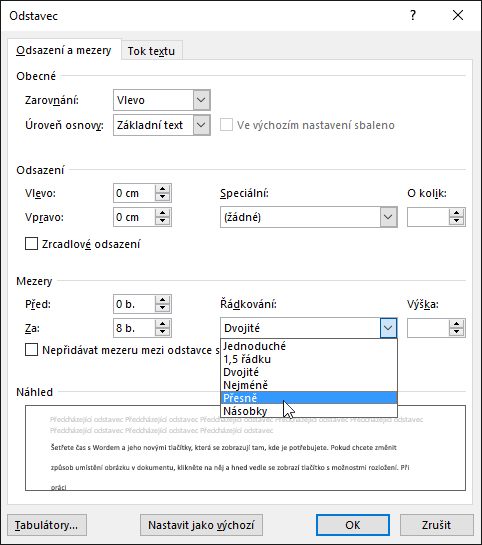Collapse the Řádkování dropdown arrow
The width and height of the screenshot is (482, 545).
[x=388, y=328]
